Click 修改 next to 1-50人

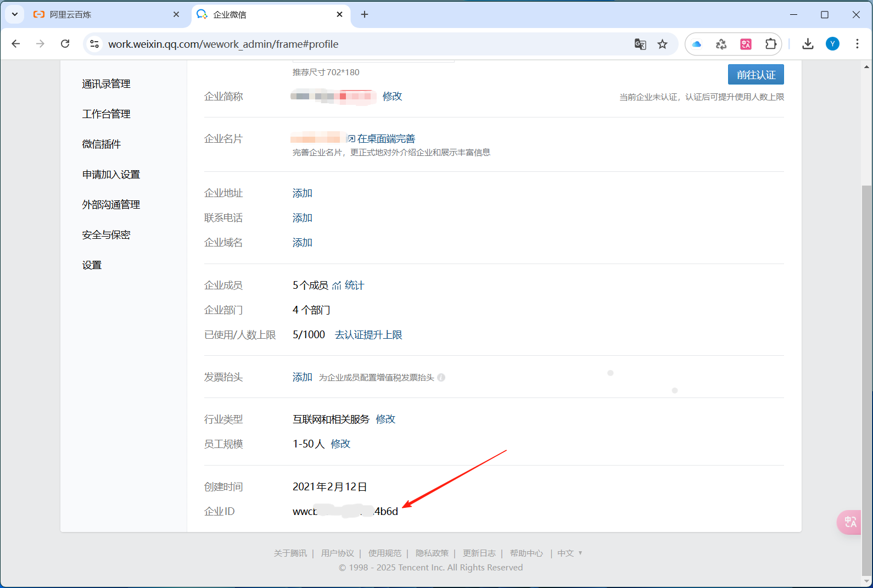pos(340,444)
